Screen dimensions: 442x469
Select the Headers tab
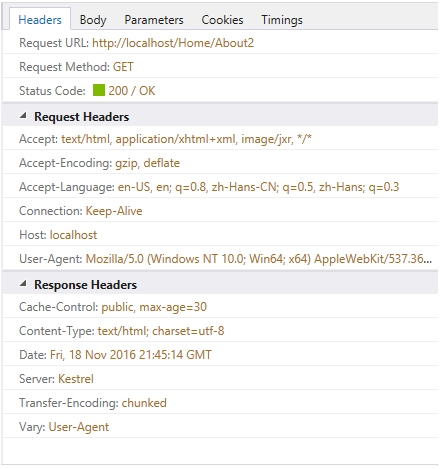(x=40, y=20)
